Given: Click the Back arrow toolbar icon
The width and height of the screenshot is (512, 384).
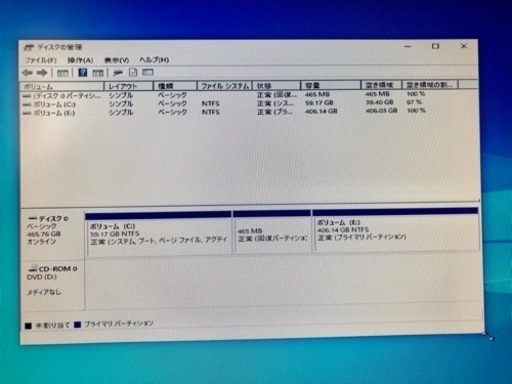Looking at the screenshot, I should (27, 72).
